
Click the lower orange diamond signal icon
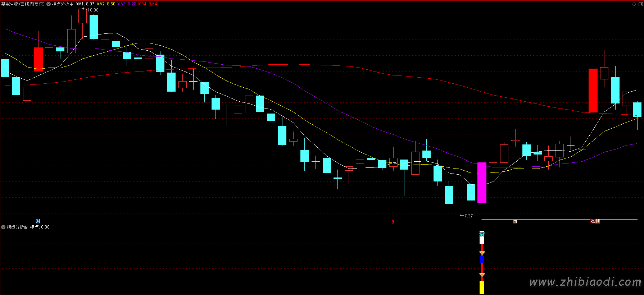482,275
